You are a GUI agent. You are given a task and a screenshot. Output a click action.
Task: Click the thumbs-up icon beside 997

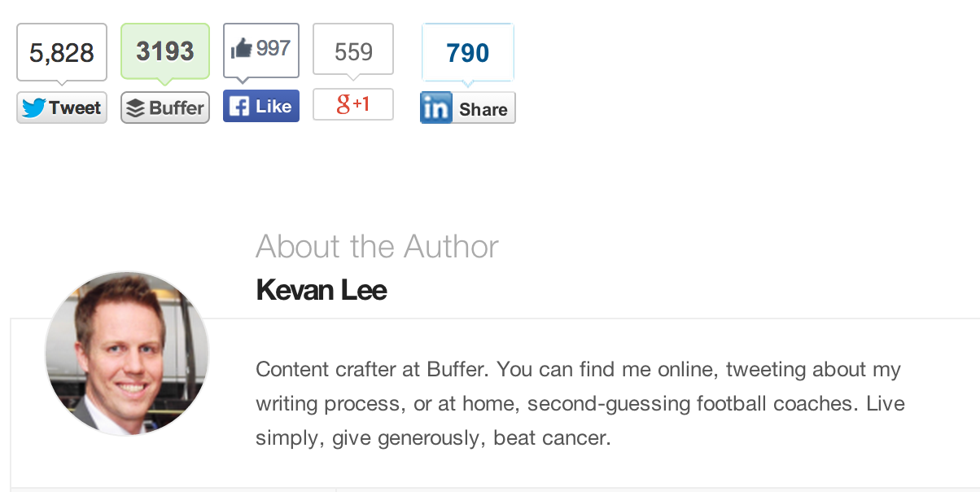point(242,49)
